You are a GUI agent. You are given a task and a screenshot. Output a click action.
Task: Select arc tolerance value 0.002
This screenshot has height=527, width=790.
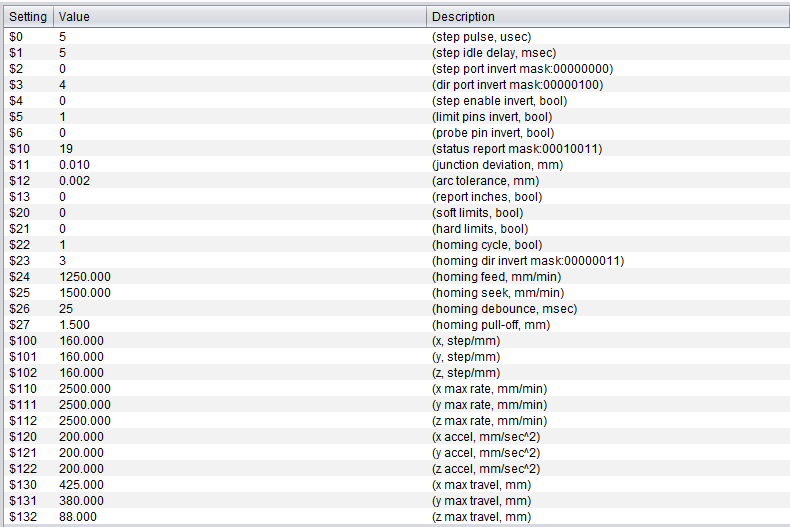point(75,181)
